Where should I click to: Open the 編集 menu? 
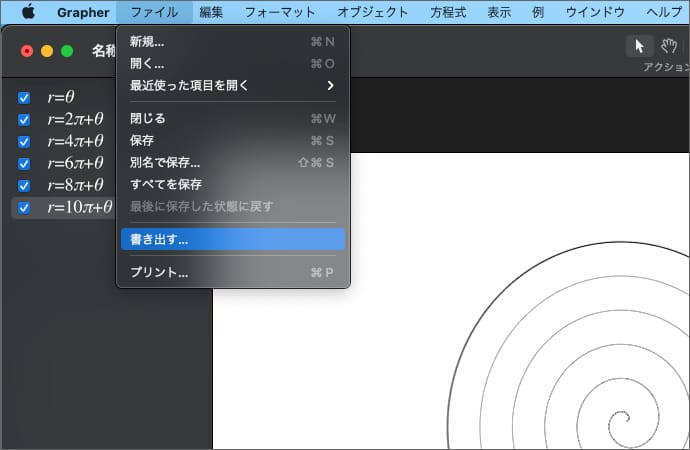[x=211, y=12]
